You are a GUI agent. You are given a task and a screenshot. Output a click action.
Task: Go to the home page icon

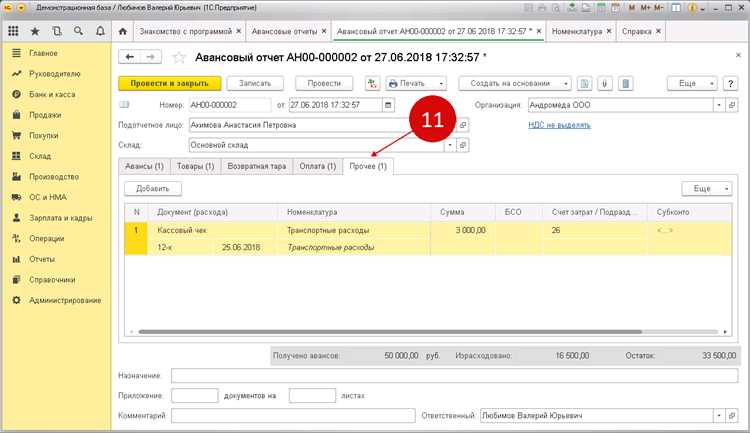pyautogui.click(x=123, y=31)
